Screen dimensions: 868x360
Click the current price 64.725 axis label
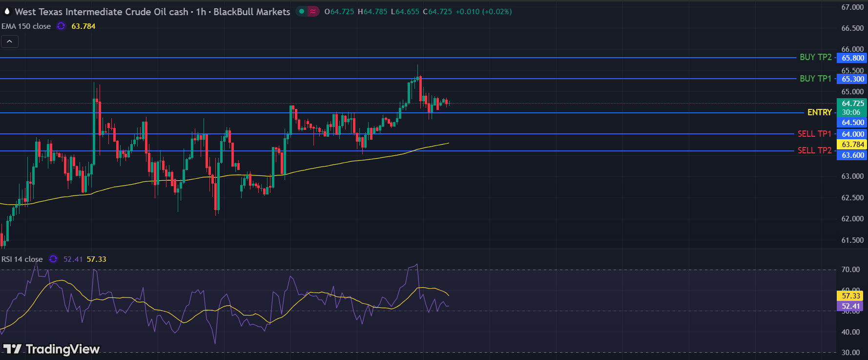(852, 104)
